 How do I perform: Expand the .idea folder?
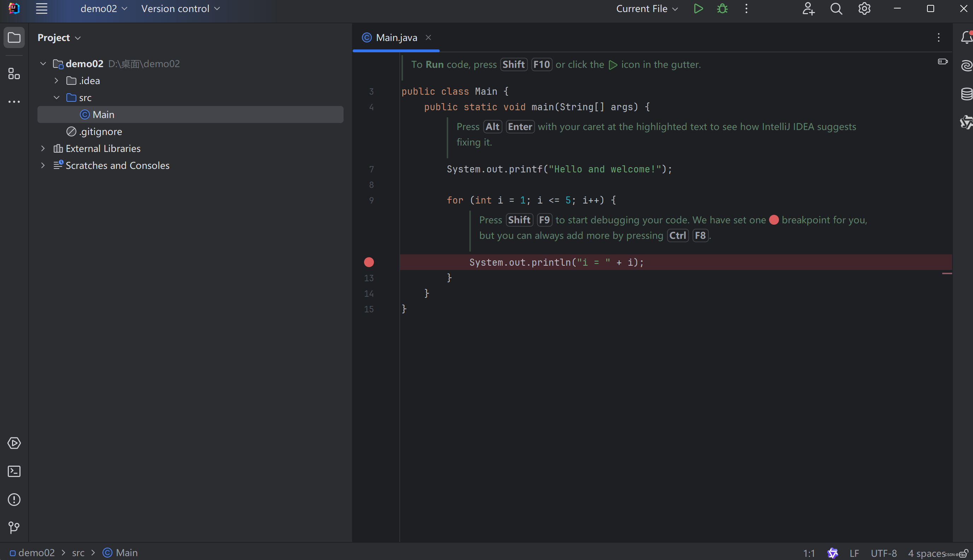tap(56, 81)
